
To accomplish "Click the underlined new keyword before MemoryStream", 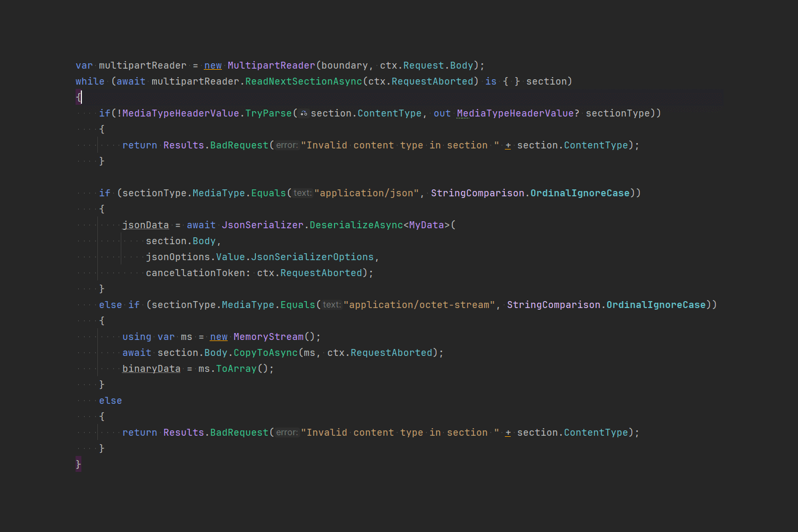I will tap(218, 336).
